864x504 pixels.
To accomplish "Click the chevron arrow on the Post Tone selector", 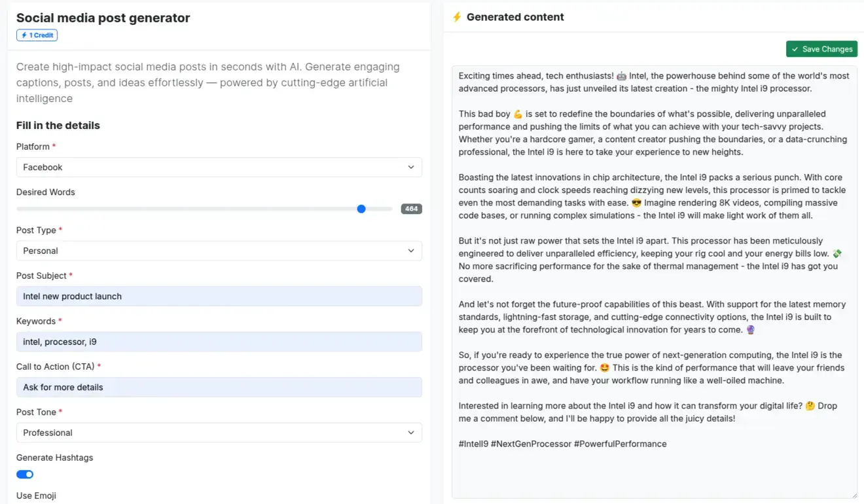I will (411, 433).
